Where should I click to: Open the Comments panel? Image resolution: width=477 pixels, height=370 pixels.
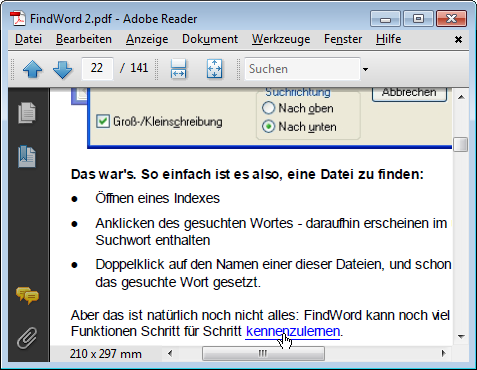click(27, 295)
